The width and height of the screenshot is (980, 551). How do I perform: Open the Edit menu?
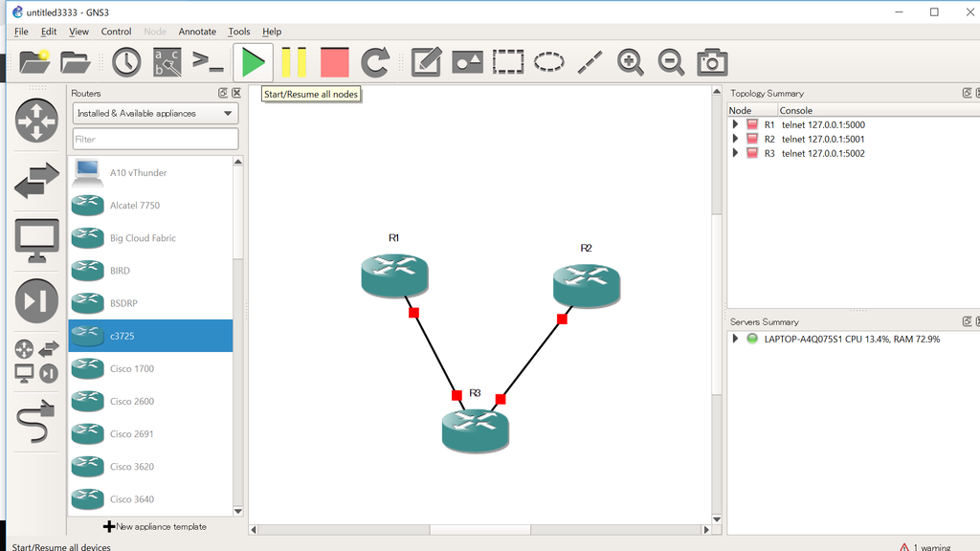point(49,32)
